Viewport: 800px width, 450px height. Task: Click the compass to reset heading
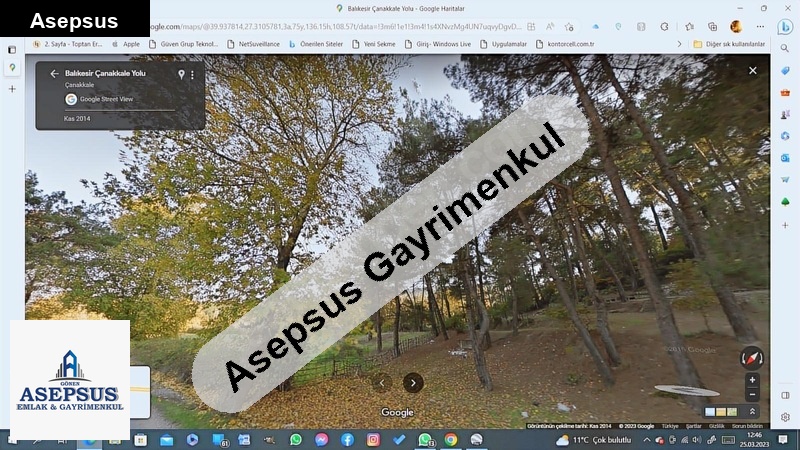click(x=751, y=357)
